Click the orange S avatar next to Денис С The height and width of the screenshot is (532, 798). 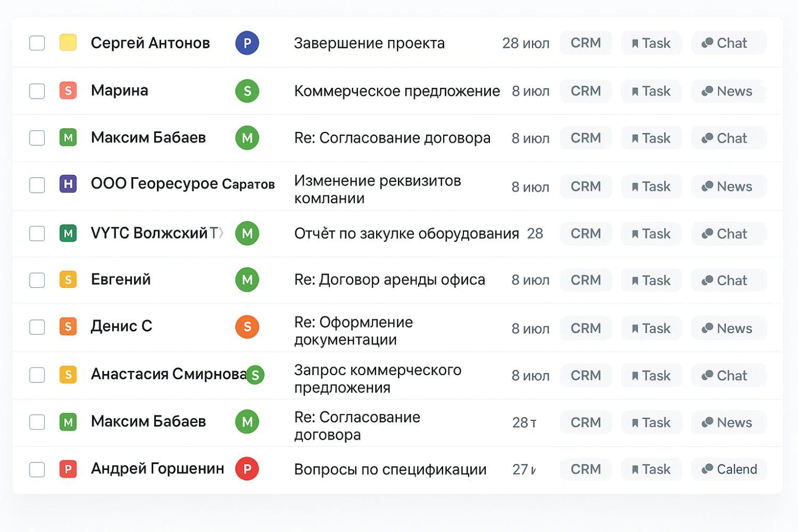point(247,327)
